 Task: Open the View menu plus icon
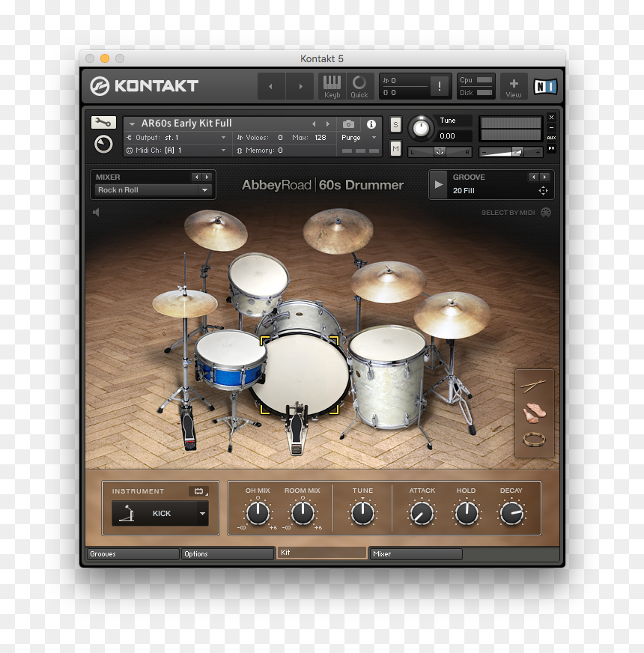514,86
